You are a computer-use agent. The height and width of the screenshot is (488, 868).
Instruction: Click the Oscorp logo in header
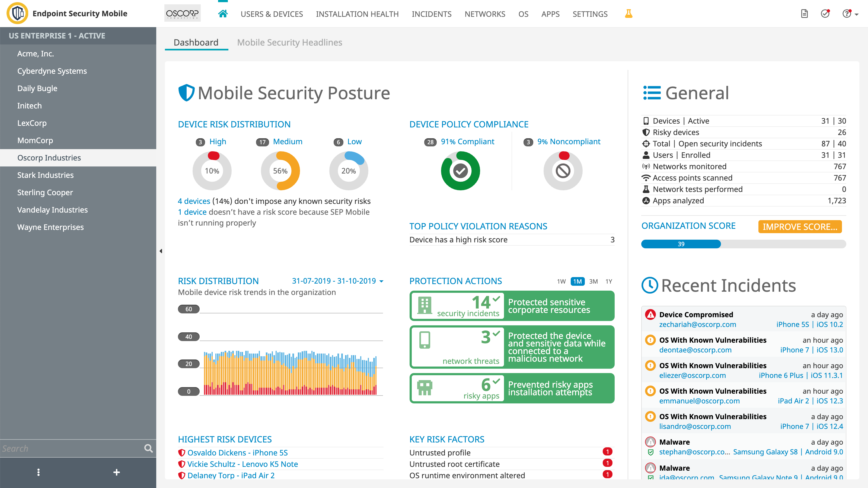click(x=182, y=14)
